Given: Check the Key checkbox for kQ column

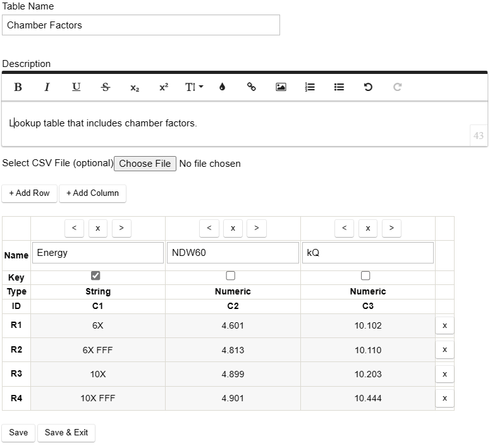Looking at the screenshot, I should pyautogui.click(x=365, y=275).
